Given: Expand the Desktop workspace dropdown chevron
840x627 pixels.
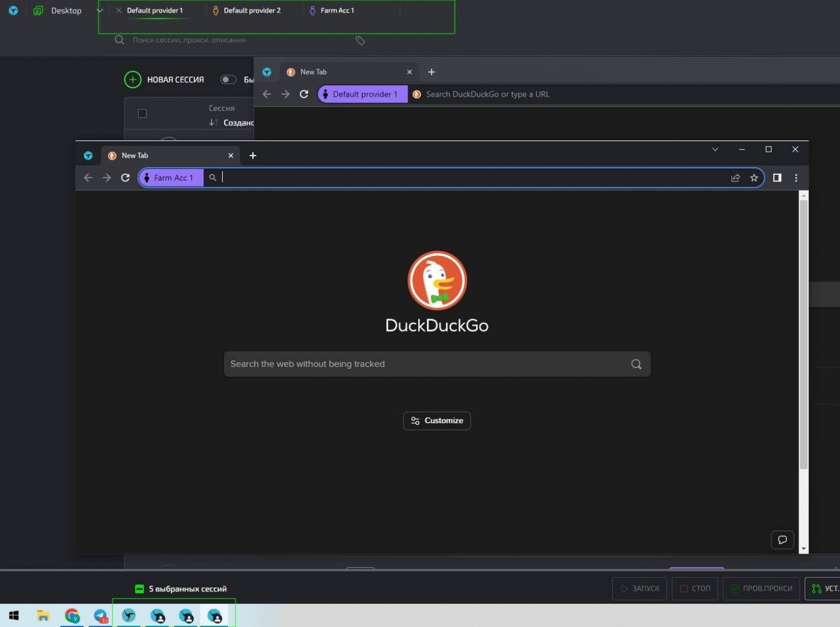Looking at the screenshot, I should 100,11.
